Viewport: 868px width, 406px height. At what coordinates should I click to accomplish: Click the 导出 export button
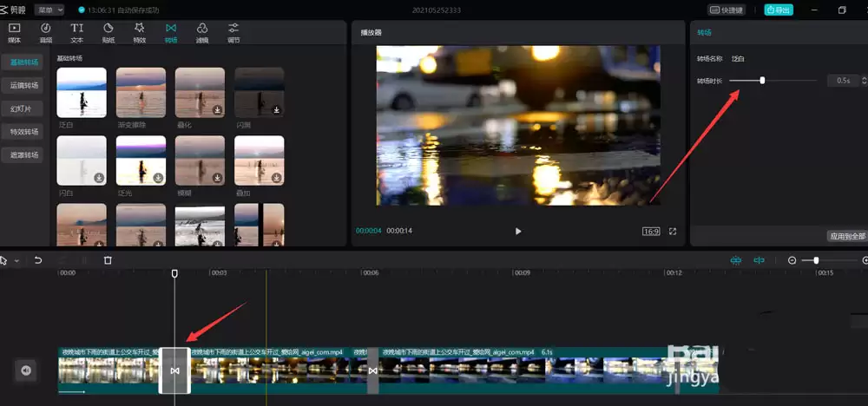click(x=778, y=10)
